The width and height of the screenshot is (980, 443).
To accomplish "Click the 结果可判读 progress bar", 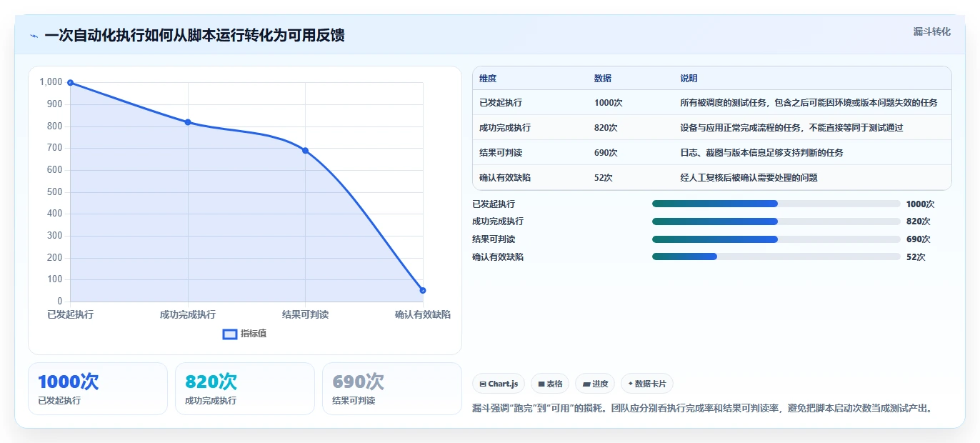I will coord(776,239).
